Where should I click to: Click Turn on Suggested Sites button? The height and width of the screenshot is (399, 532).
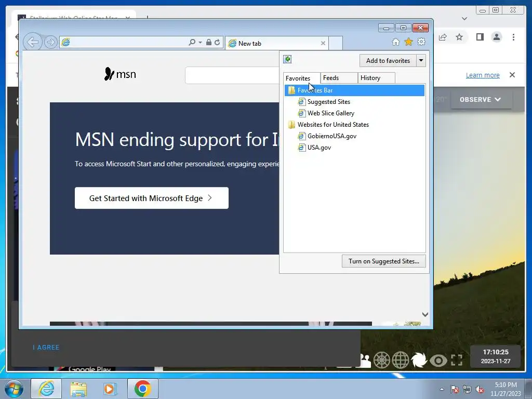coord(384,261)
